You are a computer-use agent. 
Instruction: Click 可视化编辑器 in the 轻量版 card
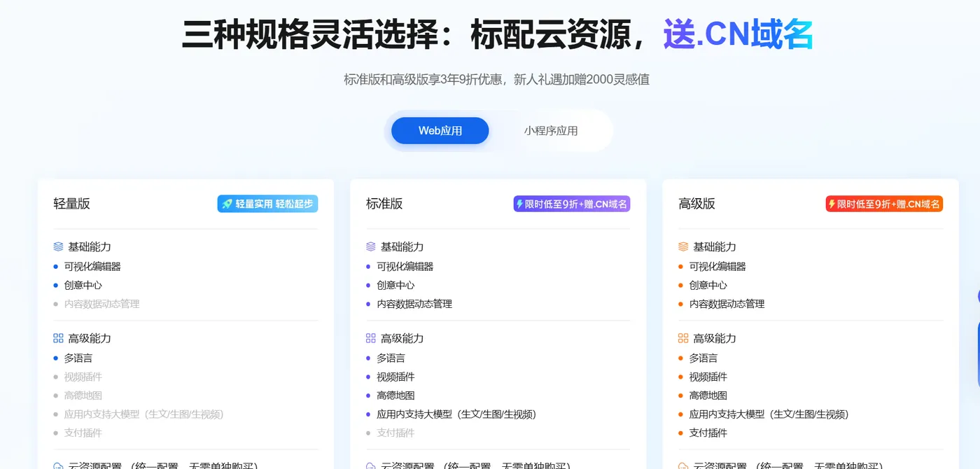[x=92, y=267]
